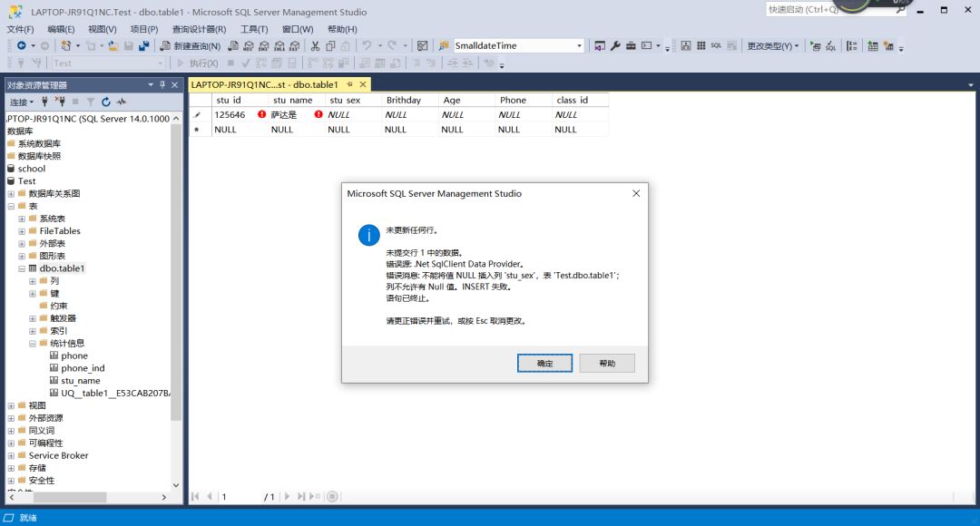Screen dimensions: 980x526
Task: Open the 更改类型(Y) dropdown
Action: pos(773,45)
